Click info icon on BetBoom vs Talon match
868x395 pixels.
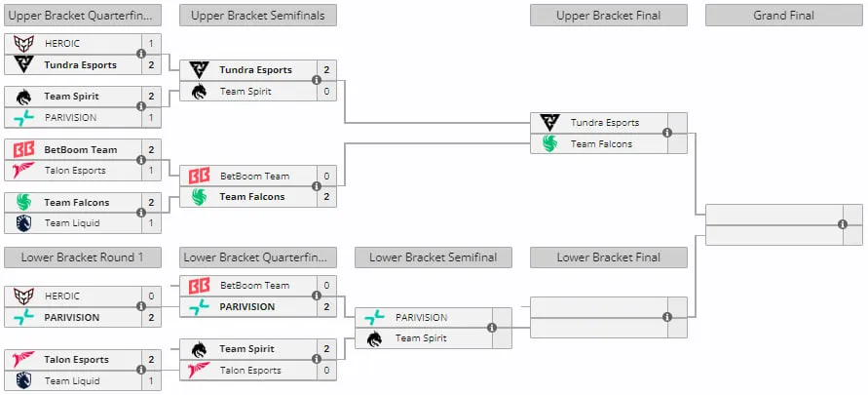(x=141, y=160)
